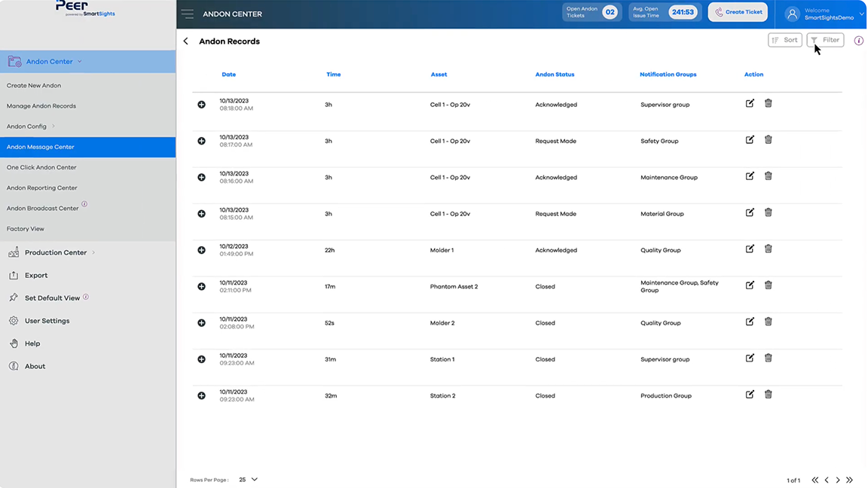Edit the Material Group record

(750, 213)
